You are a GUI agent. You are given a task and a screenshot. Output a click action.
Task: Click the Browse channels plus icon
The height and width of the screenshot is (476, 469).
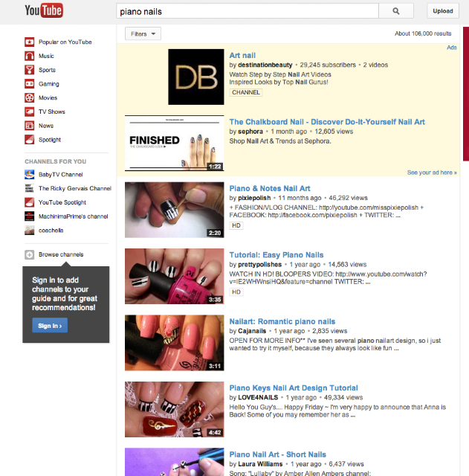click(x=30, y=254)
